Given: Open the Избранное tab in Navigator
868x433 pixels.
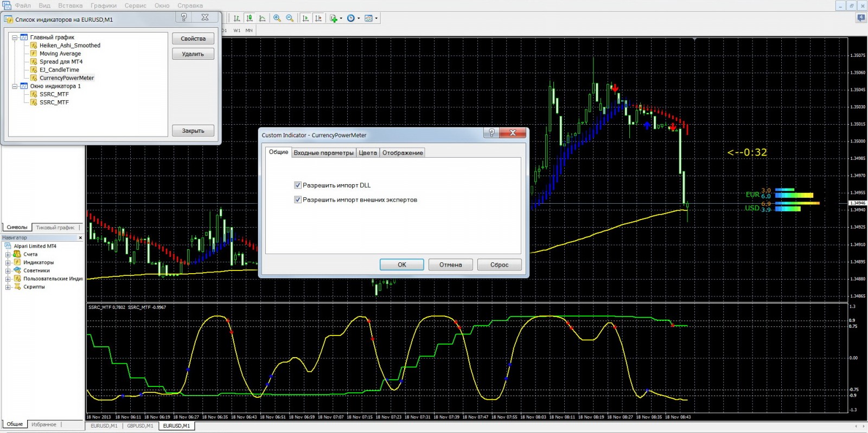Looking at the screenshot, I should (x=44, y=424).
